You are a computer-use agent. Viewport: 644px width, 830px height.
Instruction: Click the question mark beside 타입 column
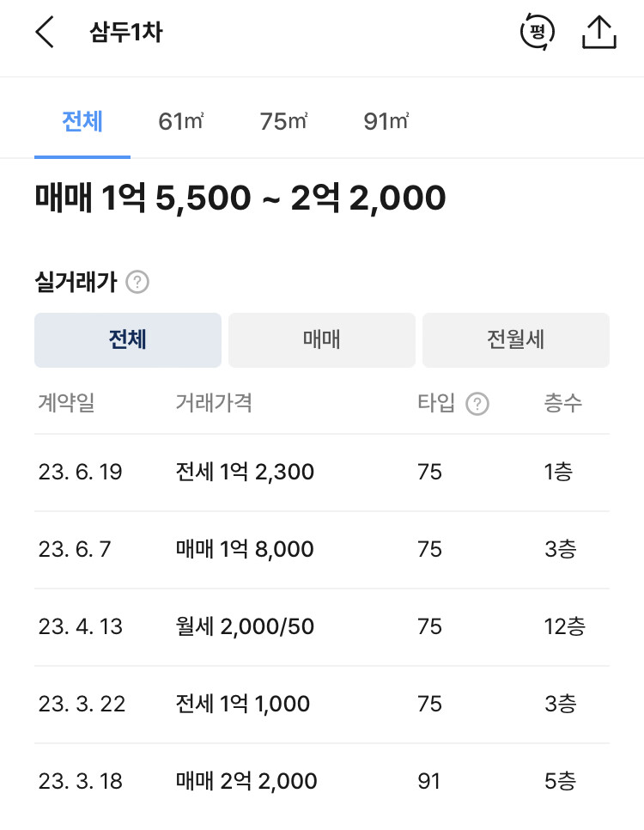478,404
